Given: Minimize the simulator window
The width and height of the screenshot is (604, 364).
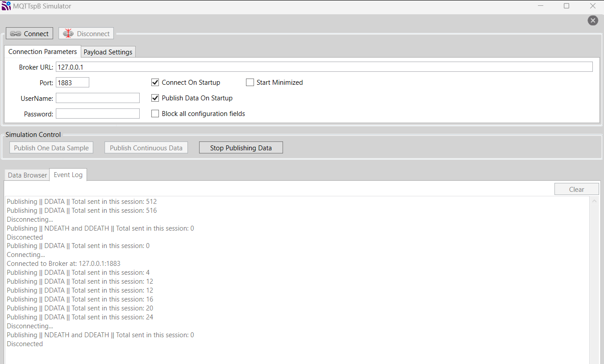Looking at the screenshot, I should tap(541, 6).
